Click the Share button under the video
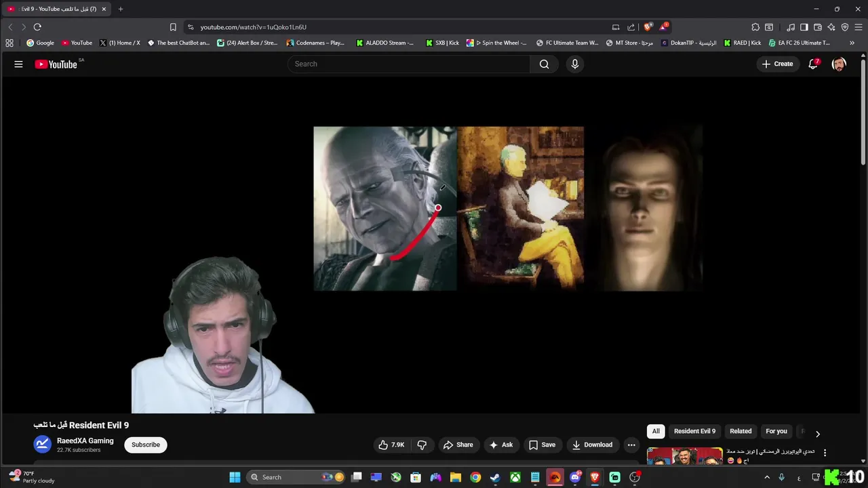The height and width of the screenshot is (488, 868). (x=458, y=445)
